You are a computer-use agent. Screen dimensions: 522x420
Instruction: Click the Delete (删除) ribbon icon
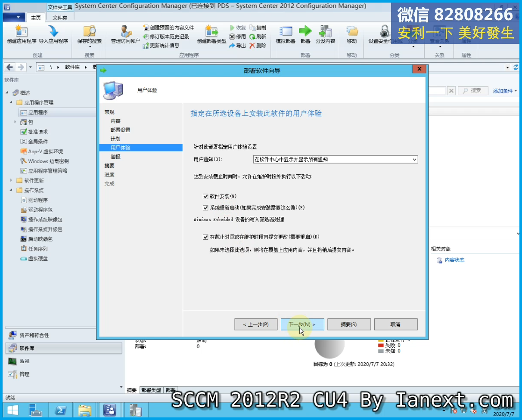coord(258,46)
